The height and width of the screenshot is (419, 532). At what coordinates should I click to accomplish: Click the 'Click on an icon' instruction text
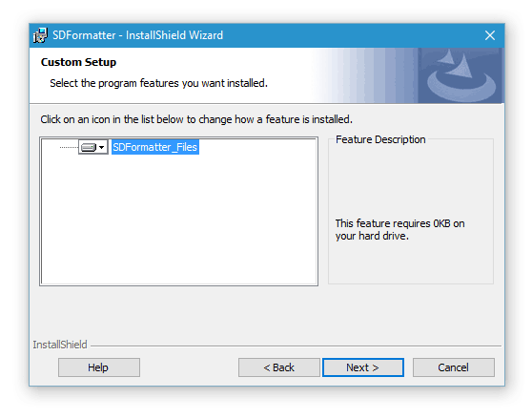196,119
